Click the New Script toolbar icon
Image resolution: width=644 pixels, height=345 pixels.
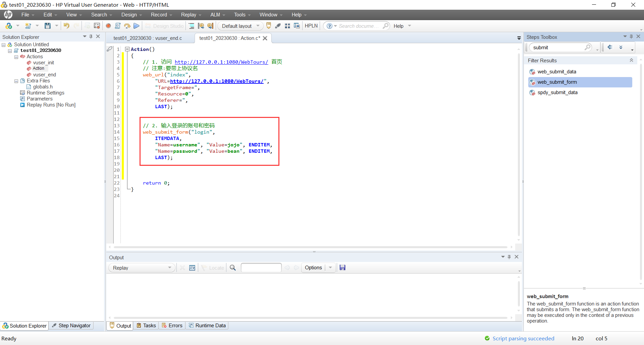pyautogui.click(x=9, y=26)
